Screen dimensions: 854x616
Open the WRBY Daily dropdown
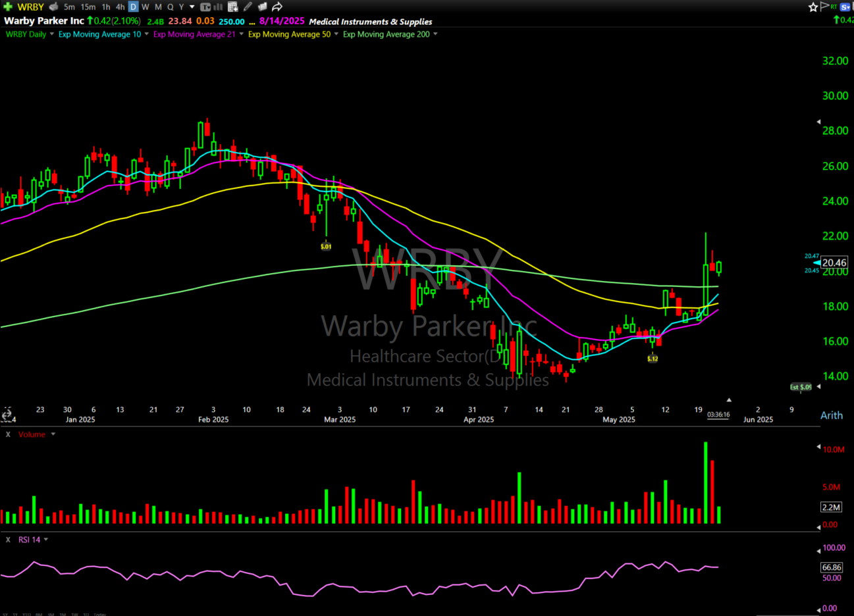[52, 34]
